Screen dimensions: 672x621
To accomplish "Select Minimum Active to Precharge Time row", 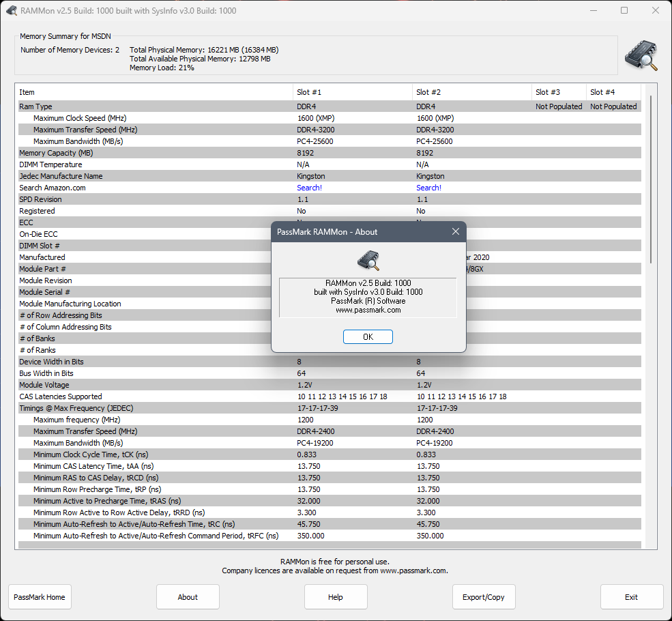I will (330, 501).
